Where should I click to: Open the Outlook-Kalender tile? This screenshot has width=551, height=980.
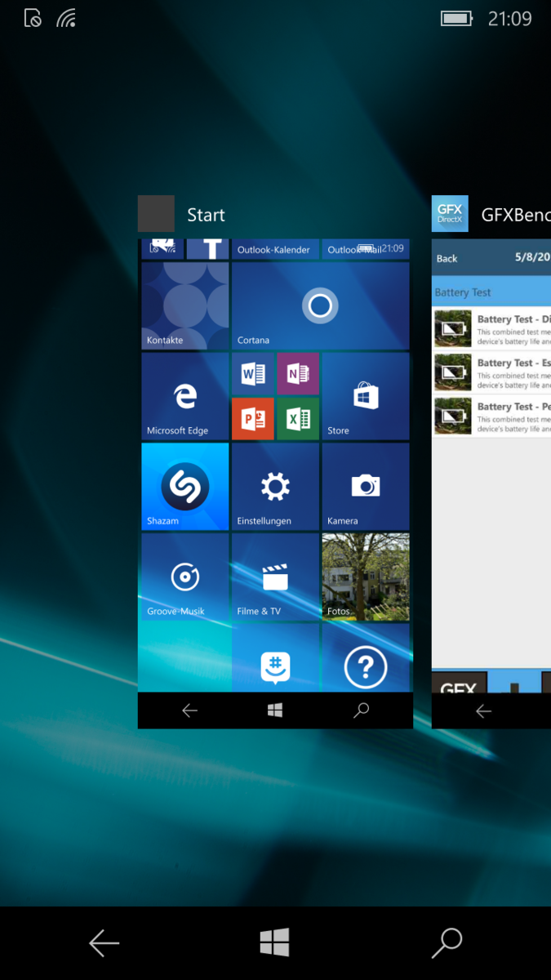tap(275, 249)
